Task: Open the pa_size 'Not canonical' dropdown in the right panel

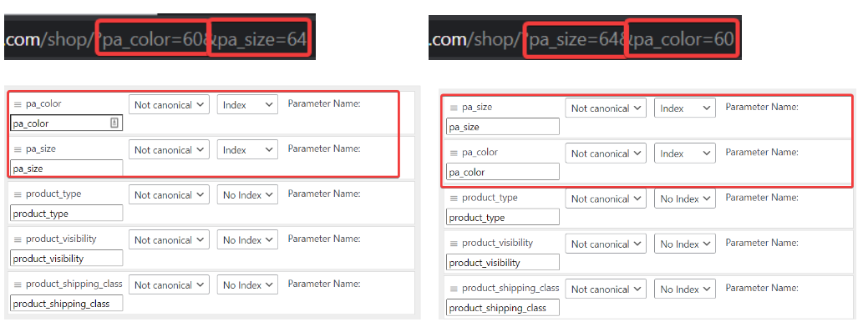Action: [x=606, y=108]
